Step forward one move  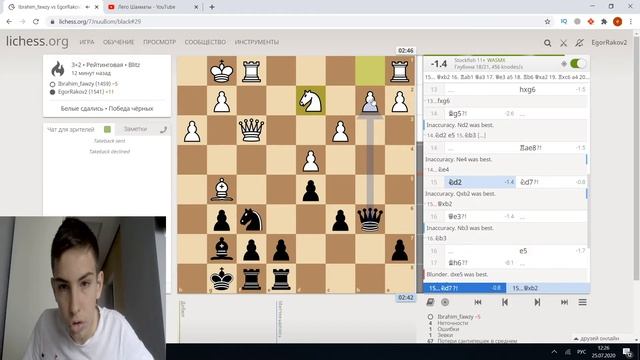point(537,302)
